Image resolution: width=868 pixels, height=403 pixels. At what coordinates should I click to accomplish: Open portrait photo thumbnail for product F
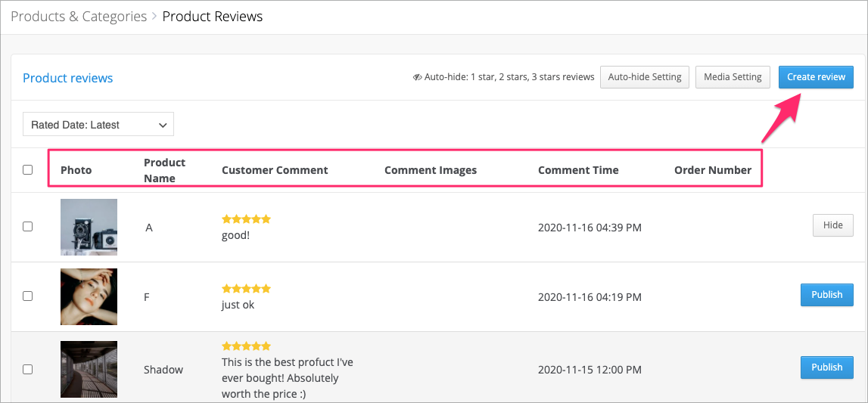coord(89,297)
